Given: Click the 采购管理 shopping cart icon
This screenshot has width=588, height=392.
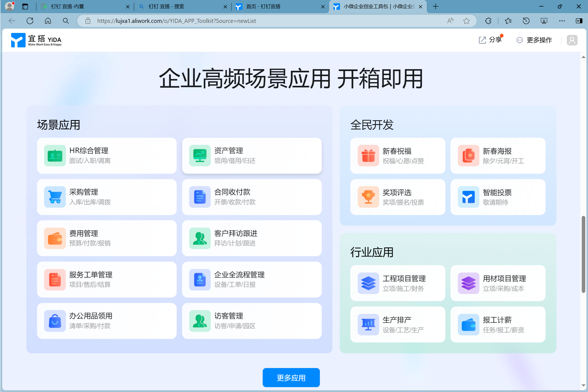Looking at the screenshot, I should coord(55,197).
